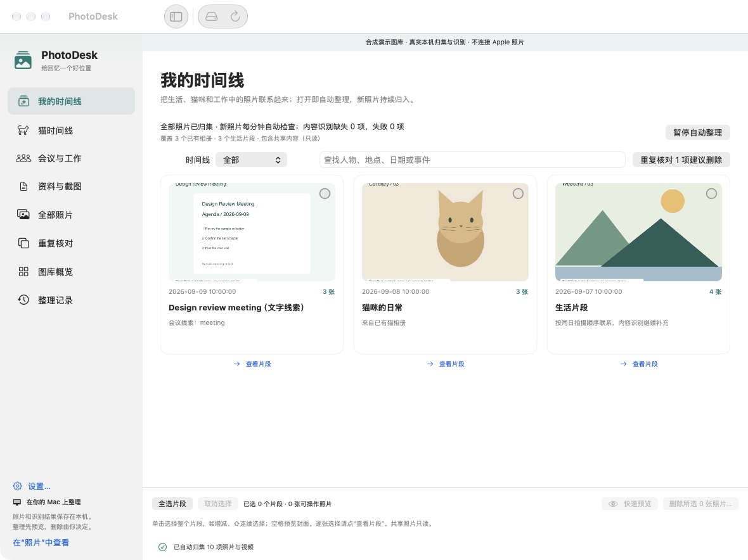Click the 删除所选 0 张照片 button
748x560 pixels.
click(x=700, y=504)
